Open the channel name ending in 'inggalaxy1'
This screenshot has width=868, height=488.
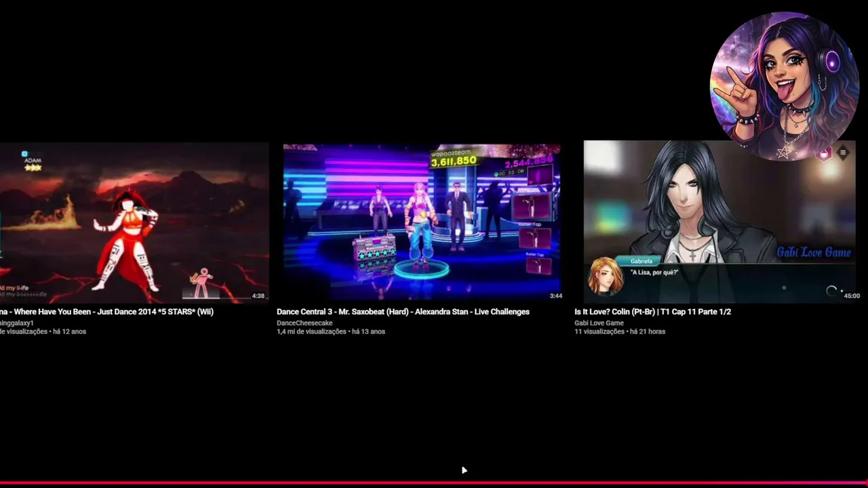pos(17,323)
